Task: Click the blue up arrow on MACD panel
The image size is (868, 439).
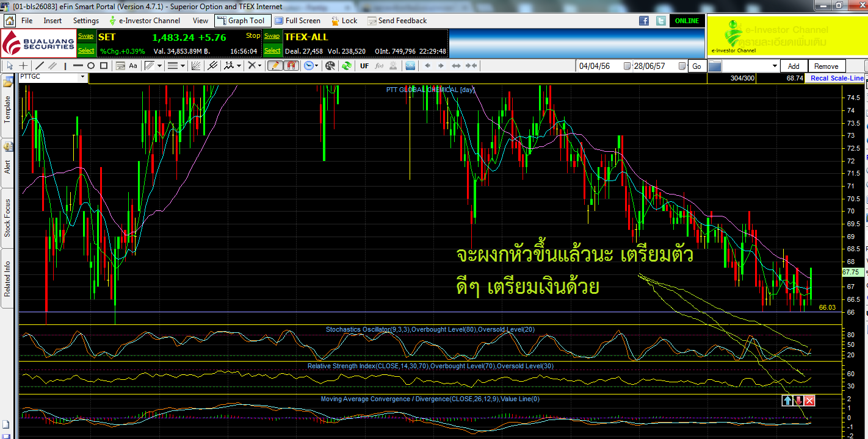Action: click(787, 401)
